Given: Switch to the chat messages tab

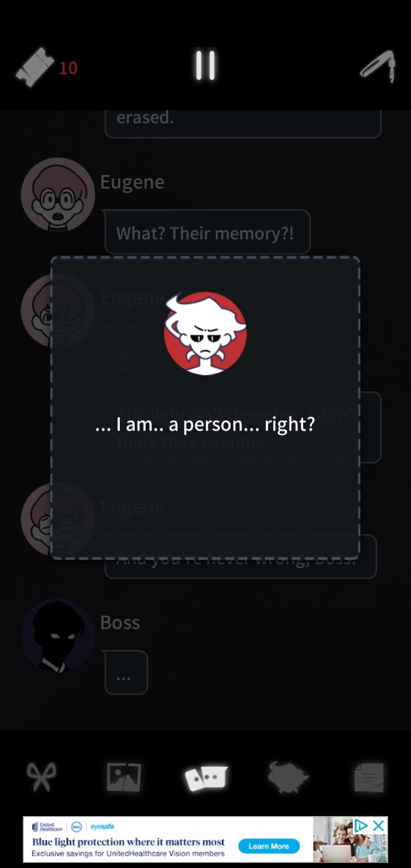Looking at the screenshot, I should point(205,777).
